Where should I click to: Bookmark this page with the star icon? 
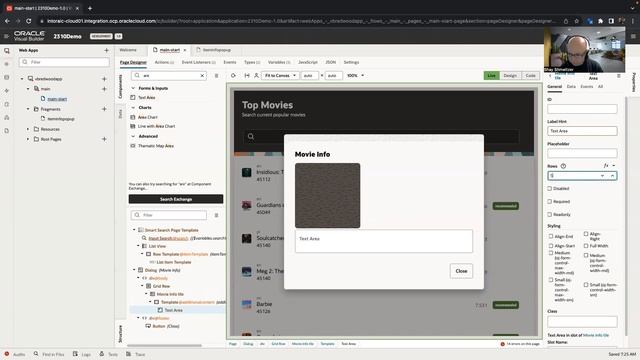click(576, 21)
